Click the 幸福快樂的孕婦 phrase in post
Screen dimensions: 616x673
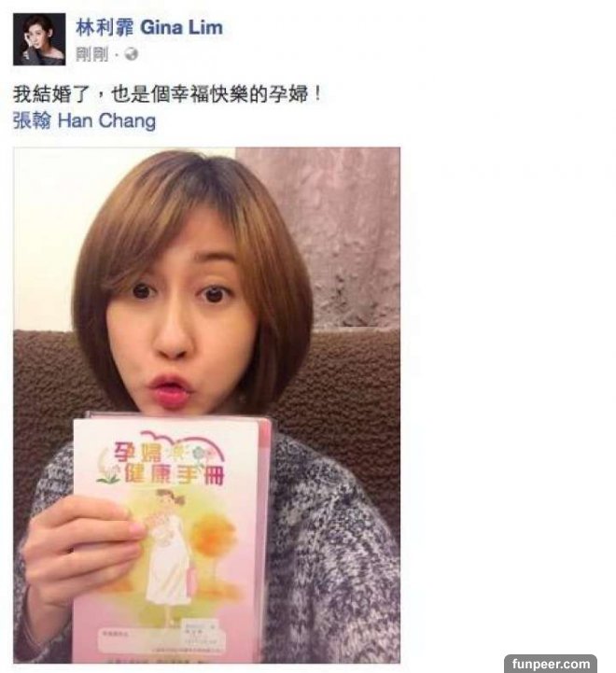(x=239, y=94)
